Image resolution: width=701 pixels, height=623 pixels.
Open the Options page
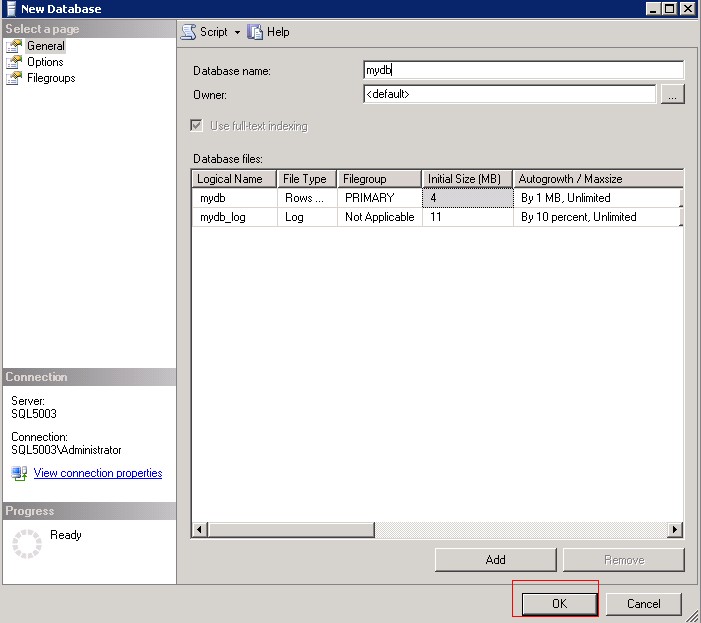45,62
